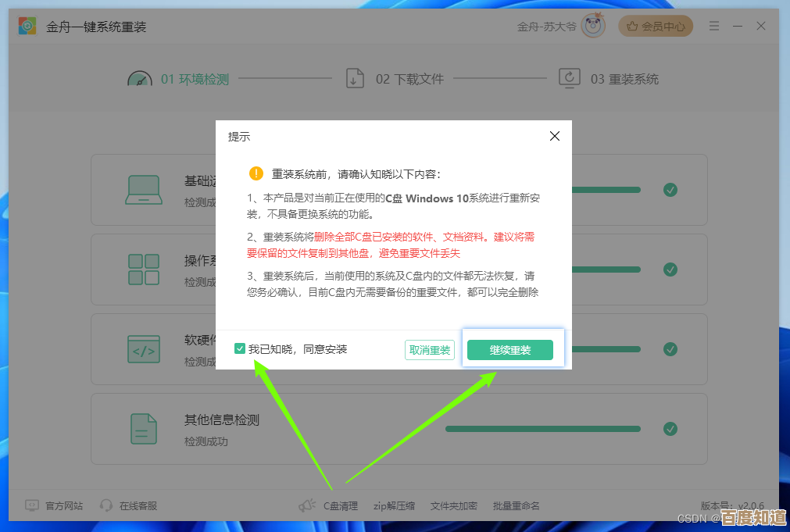Open the hamburger menu in the title bar
This screenshot has height=532, width=790.
(713, 25)
